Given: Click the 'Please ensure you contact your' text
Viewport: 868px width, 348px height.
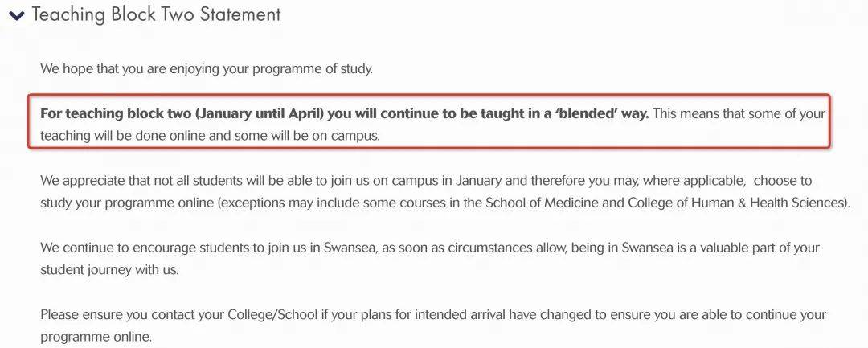Looking at the screenshot, I should [133, 315].
